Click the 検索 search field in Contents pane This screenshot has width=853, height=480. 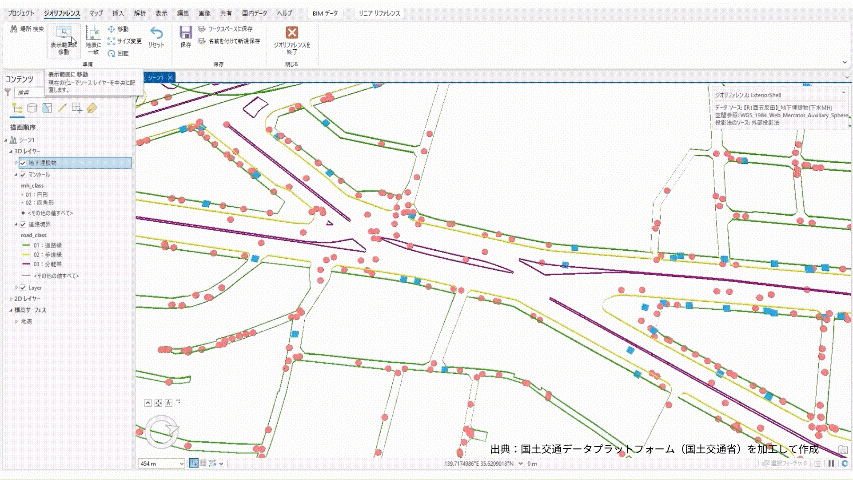pos(70,91)
